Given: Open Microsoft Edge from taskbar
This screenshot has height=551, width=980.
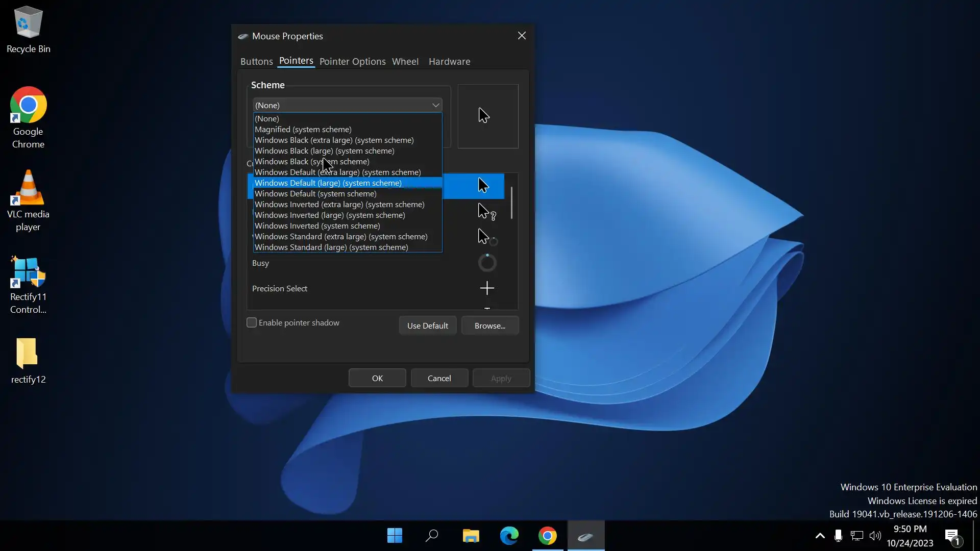Looking at the screenshot, I should tap(509, 536).
